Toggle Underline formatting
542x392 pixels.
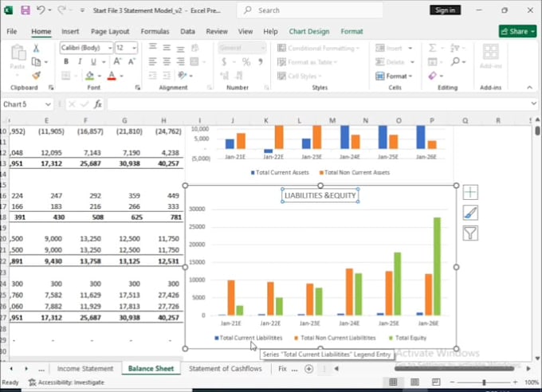click(x=93, y=62)
